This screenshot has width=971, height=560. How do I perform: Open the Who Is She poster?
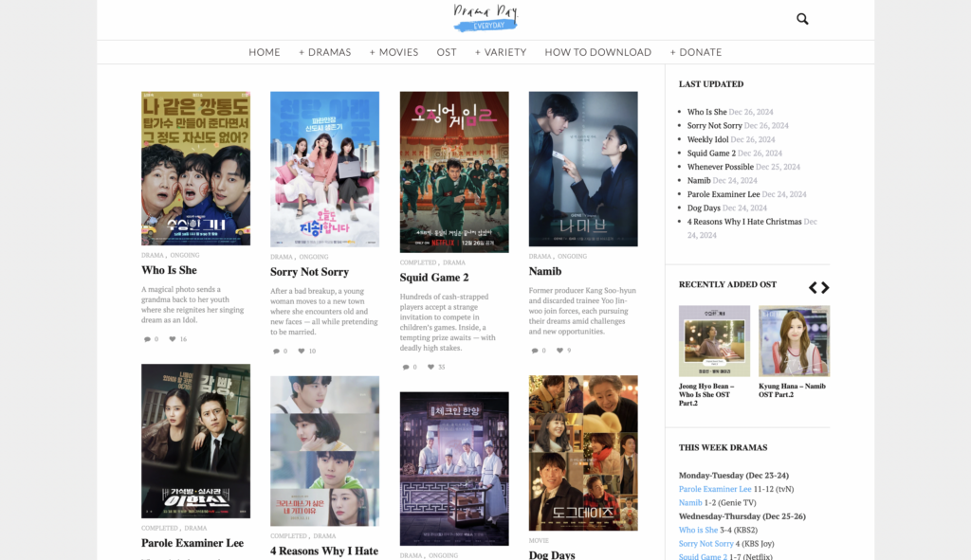195,169
